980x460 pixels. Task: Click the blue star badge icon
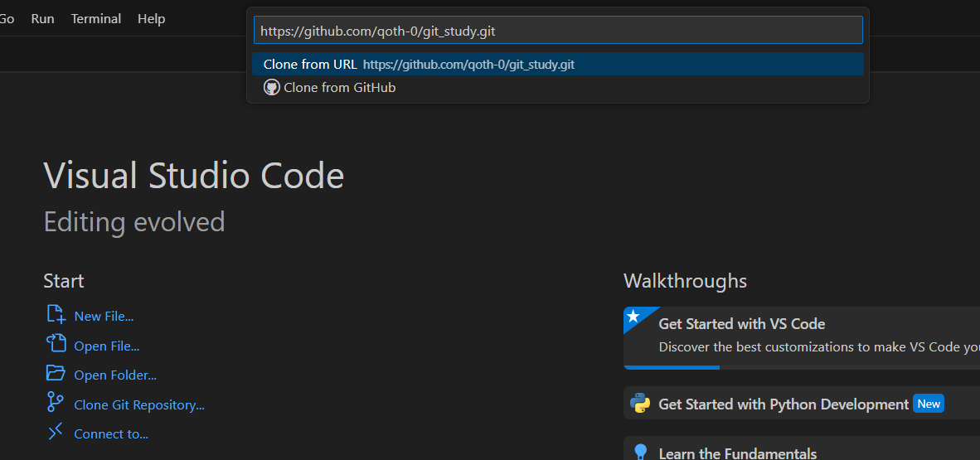633,317
